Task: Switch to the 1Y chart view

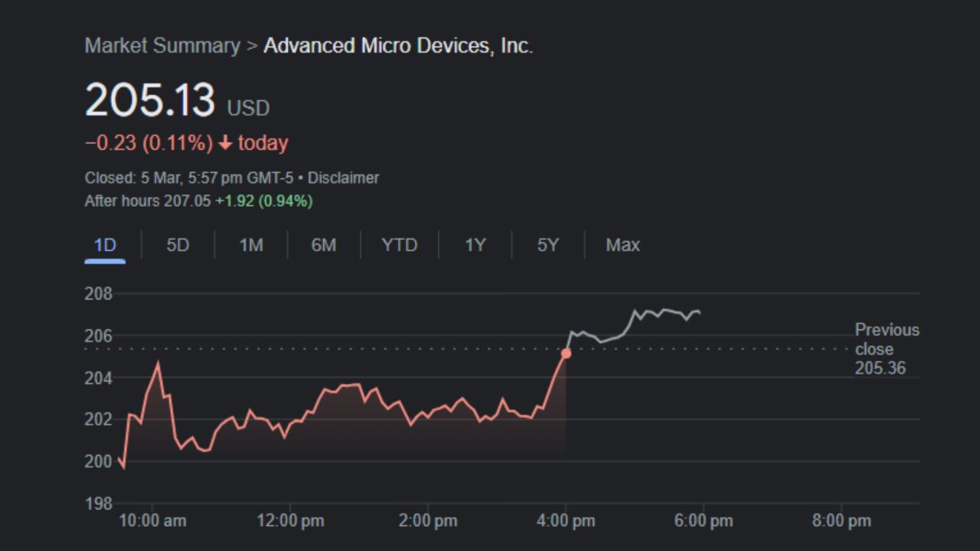Action: 475,245
